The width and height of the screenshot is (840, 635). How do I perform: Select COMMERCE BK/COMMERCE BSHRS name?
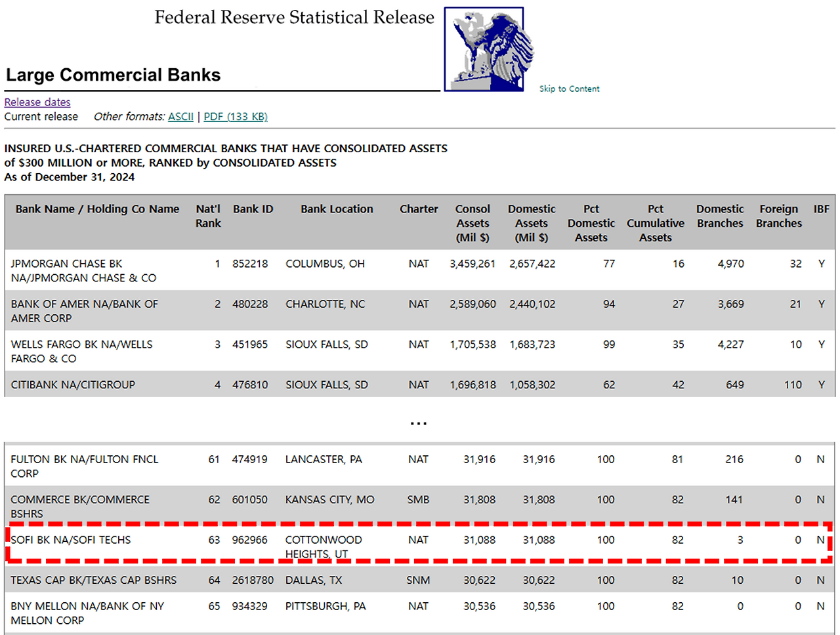(80, 506)
